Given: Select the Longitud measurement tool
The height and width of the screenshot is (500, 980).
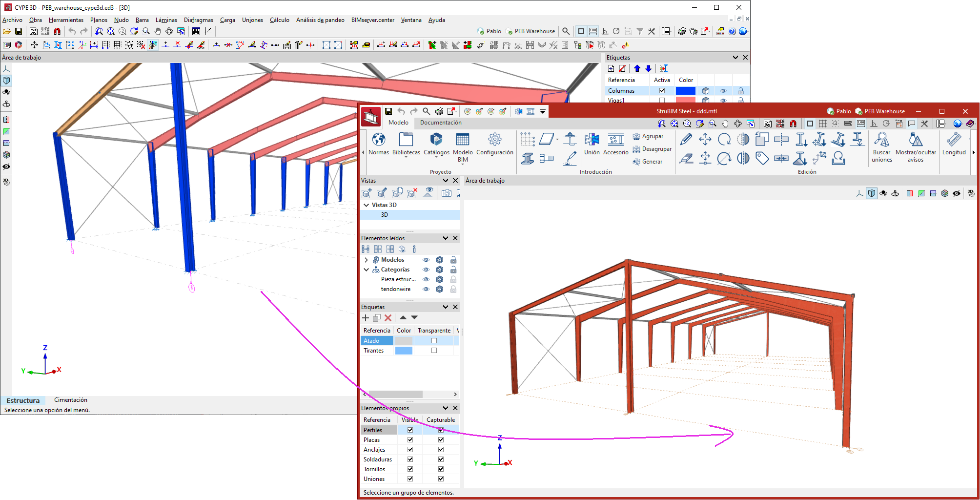Looking at the screenshot, I should click(x=954, y=140).
